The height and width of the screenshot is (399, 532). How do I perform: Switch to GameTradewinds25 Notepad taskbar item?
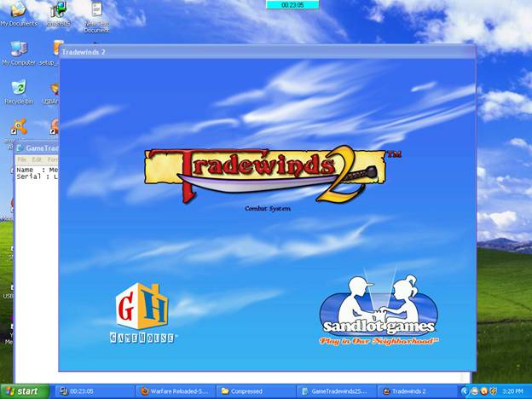pyautogui.click(x=337, y=391)
